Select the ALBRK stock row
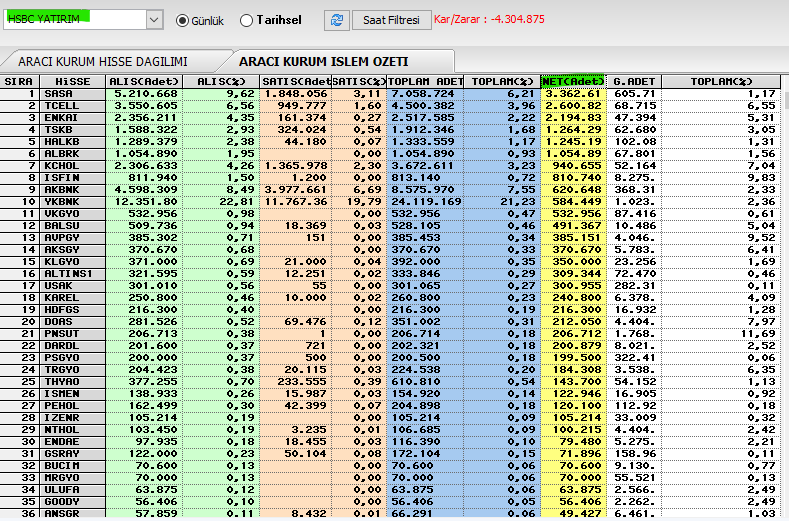The width and height of the screenshot is (789, 521). pyautogui.click(x=390, y=154)
